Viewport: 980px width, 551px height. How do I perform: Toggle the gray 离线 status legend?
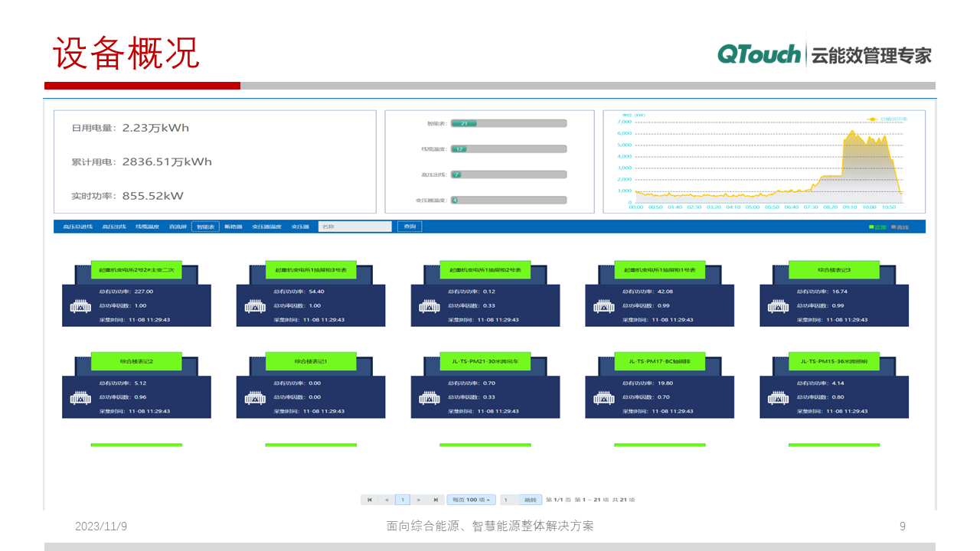click(899, 227)
